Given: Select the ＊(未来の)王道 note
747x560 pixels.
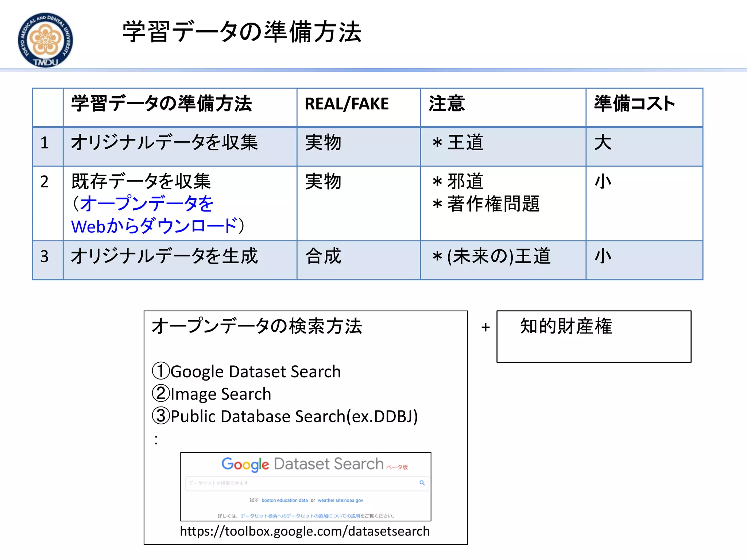Looking at the screenshot, I should point(491,256).
